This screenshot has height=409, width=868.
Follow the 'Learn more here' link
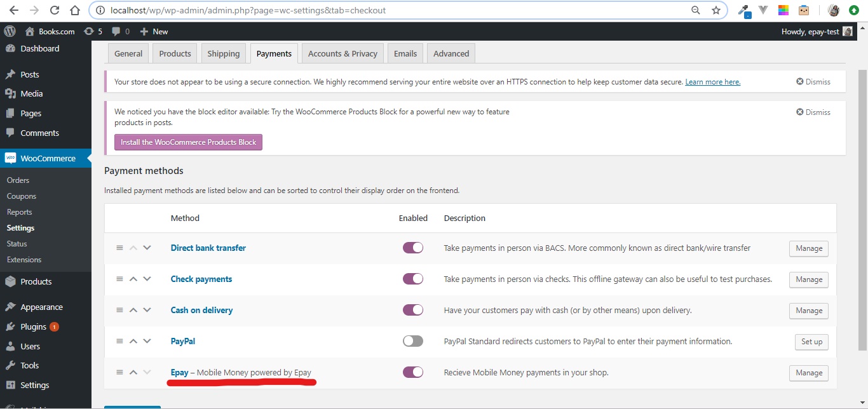(713, 82)
